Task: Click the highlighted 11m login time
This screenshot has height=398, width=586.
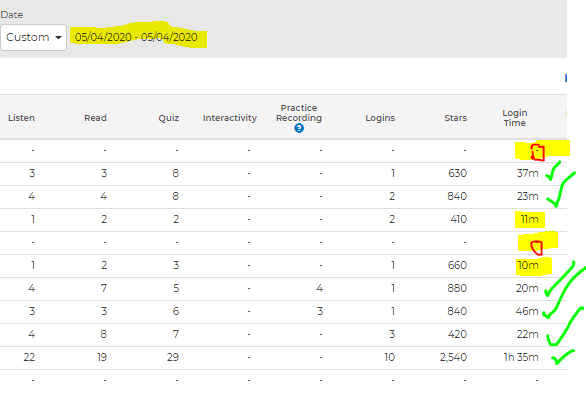Action: coord(530,219)
